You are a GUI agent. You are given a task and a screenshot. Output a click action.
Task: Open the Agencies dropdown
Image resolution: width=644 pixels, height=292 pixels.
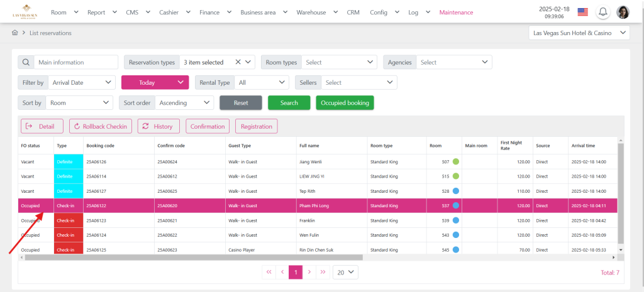pos(454,62)
